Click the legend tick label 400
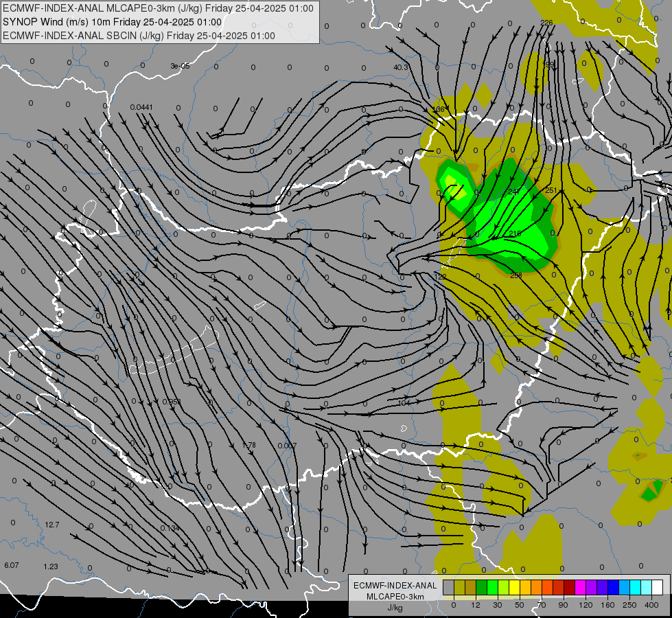 (x=651, y=605)
